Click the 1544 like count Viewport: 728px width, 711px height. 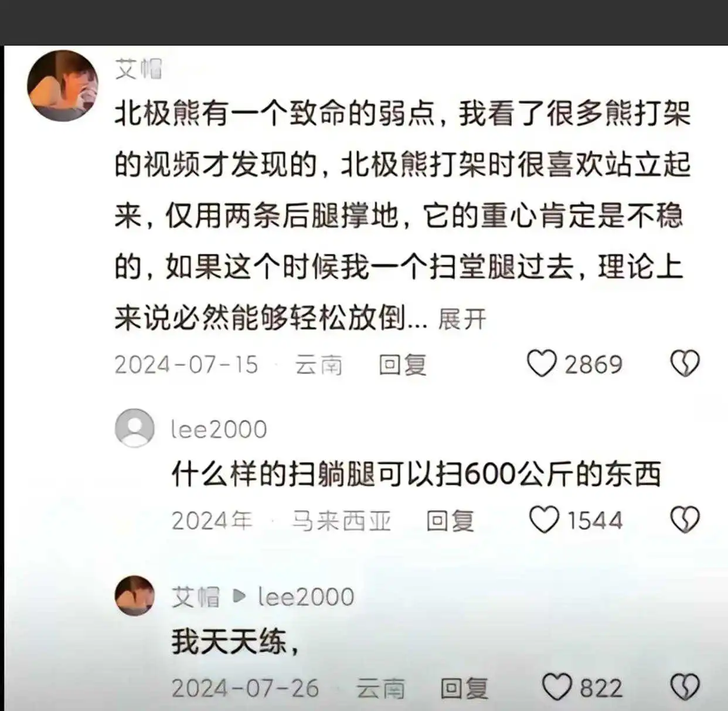click(594, 521)
